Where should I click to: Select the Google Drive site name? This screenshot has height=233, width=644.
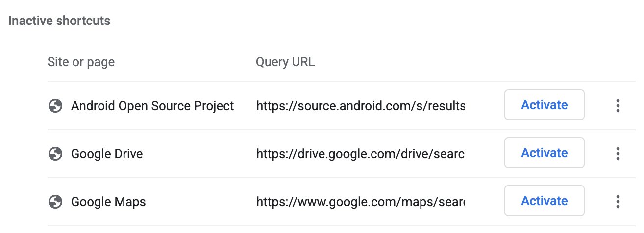point(107,154)
